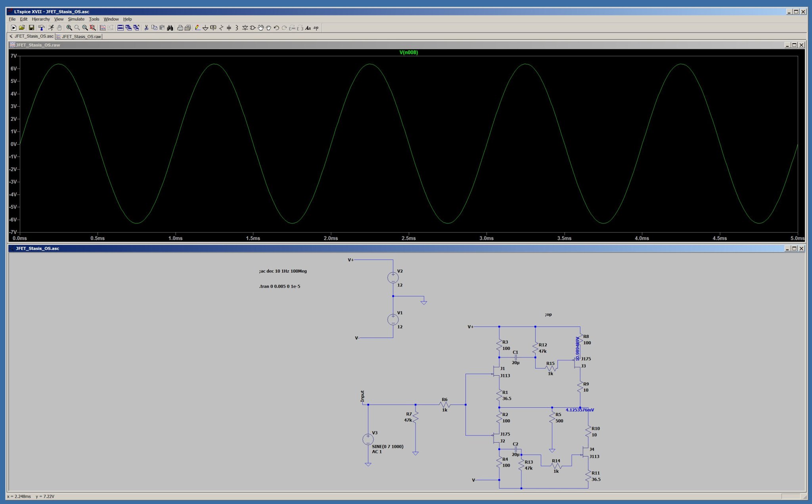This screenshot has width=812, height=504.
Task: Open the View menu
Action: (59, 19)
